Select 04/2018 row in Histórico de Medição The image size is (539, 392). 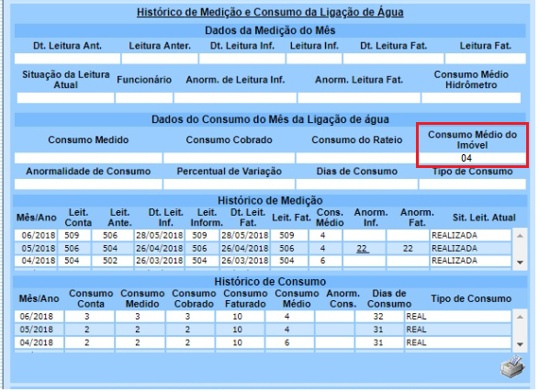click(263, 261)
